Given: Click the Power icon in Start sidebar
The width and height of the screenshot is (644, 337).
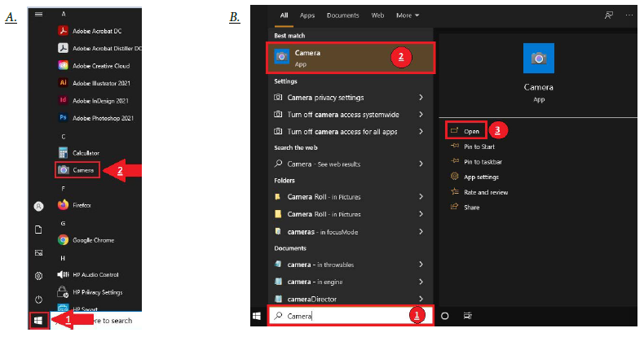Looking at the screenshot, I should click(x=38, y=299).
